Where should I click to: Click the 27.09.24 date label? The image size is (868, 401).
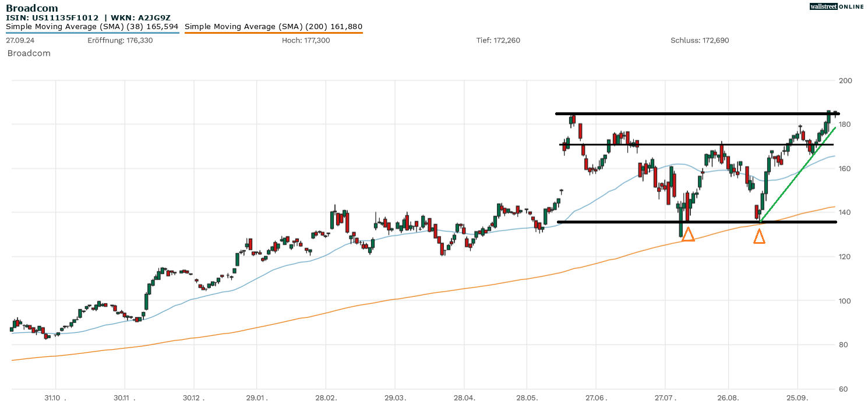(x=20, y=41)
